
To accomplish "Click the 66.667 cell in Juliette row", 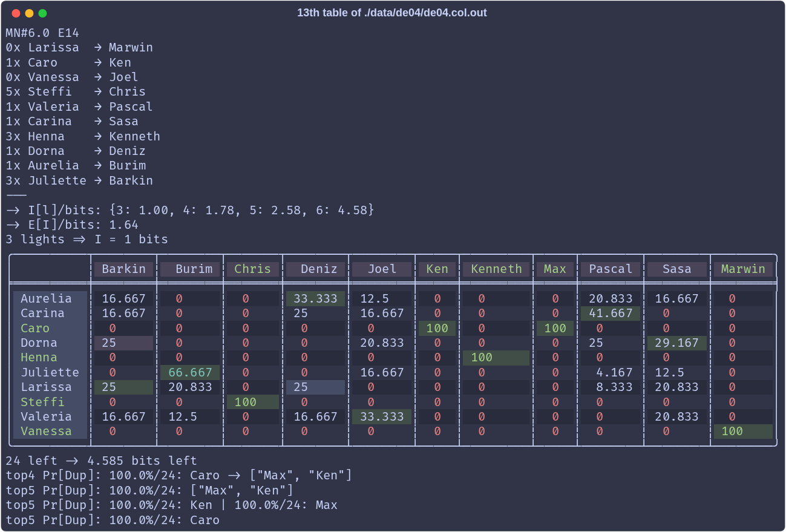I will pos(190,372).
